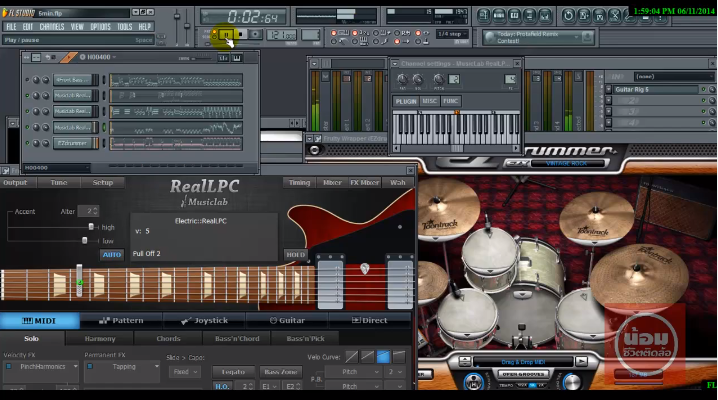Screen dimensions: 718x400
Task: Open the RealLPC Wah panel
Action: click(397, 183)
